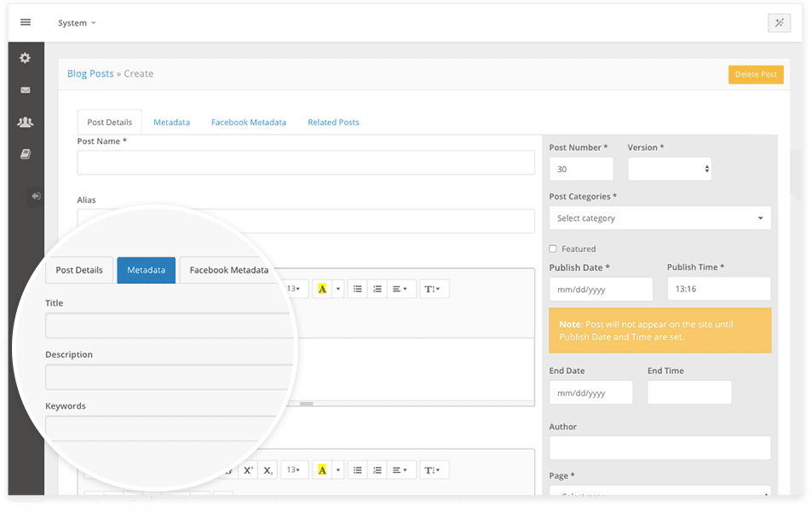
Task: Click subscript button in lower editor toolbar
Action: 268,470
